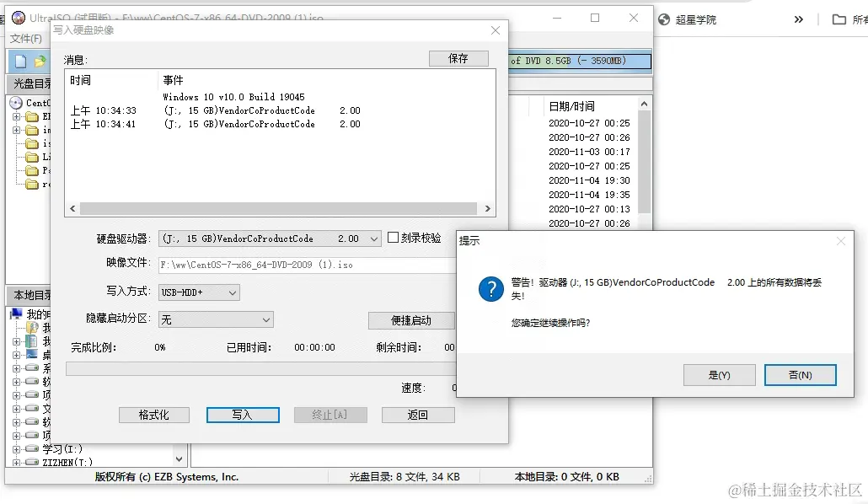Image resolution: width=868 pixels, height=504 pixels.
Task: Expand the 'in' folder with its plus box
Action: (16, 130)
